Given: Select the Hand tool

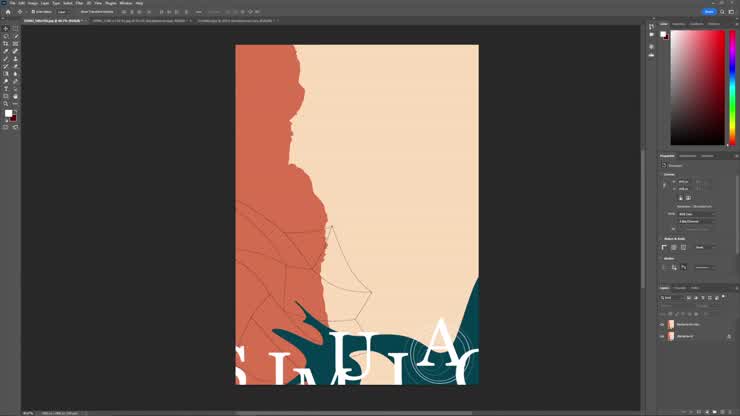Looking at the screenshot, I should click(x=16, y=96).
